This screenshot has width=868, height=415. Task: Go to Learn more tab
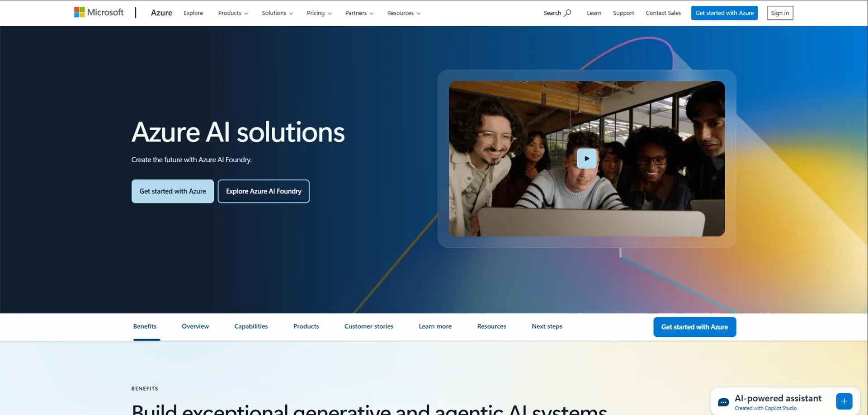[x=435, y=326]
